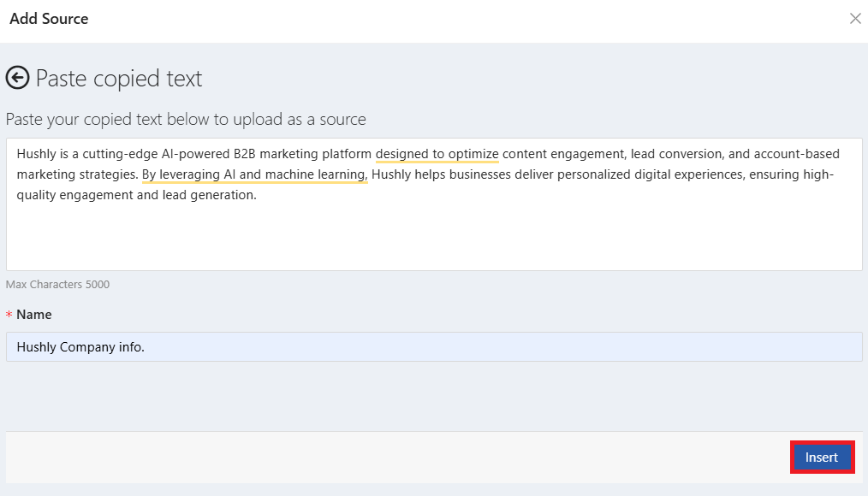Close the Add Source dialog
The height and width of the screenshot is (496, 868).
tap(855, 19)
